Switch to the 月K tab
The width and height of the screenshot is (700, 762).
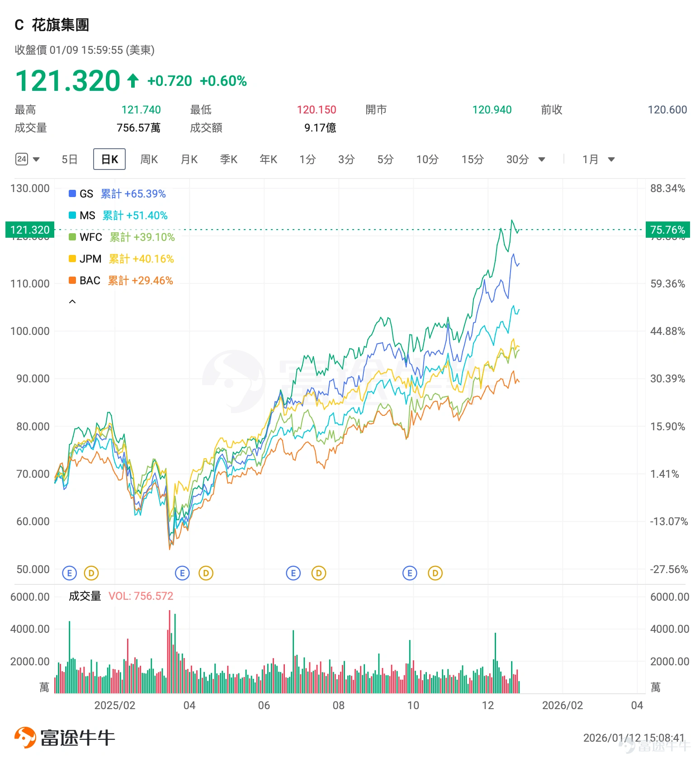[x=189, y=159]
